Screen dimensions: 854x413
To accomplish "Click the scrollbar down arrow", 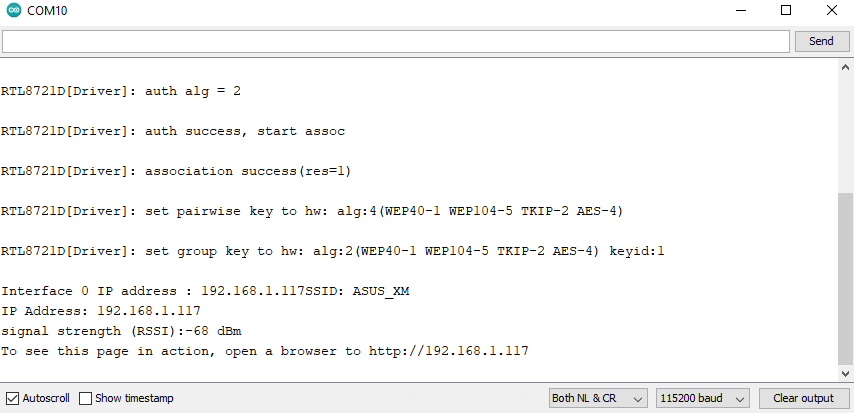I will [x=845, y=374].
